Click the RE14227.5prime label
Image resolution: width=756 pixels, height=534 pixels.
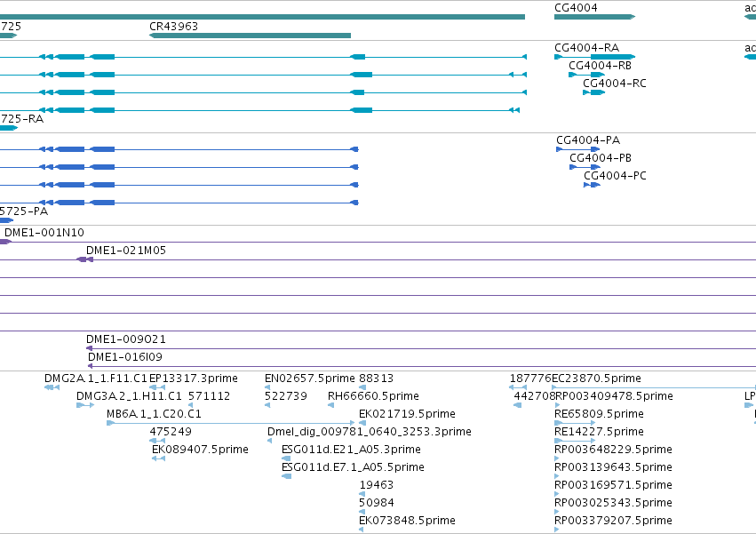click(x=599, y=432)
